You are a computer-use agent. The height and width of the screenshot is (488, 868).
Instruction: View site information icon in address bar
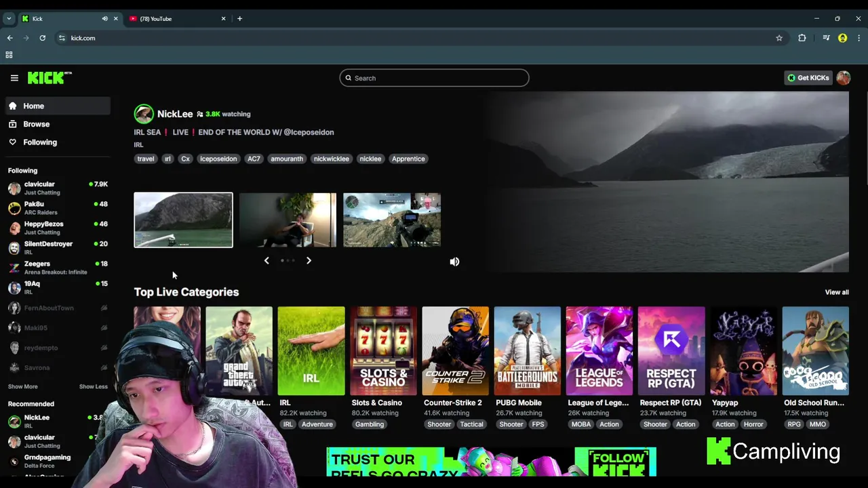(x=62, y=38)
